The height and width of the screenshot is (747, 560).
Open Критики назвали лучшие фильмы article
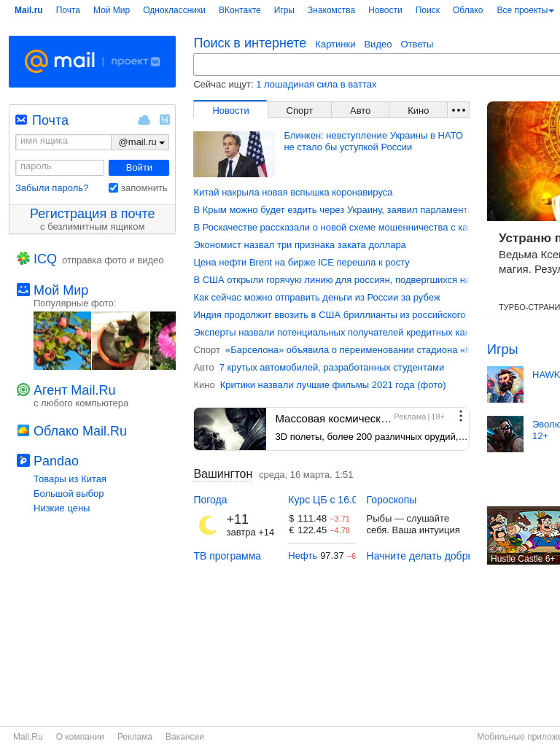click(332, 385)
